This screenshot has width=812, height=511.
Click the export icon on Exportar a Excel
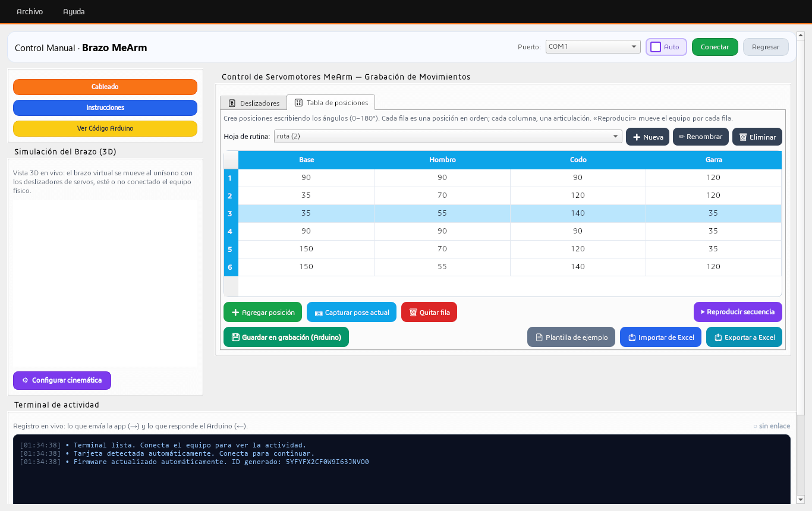coord(718,337)
